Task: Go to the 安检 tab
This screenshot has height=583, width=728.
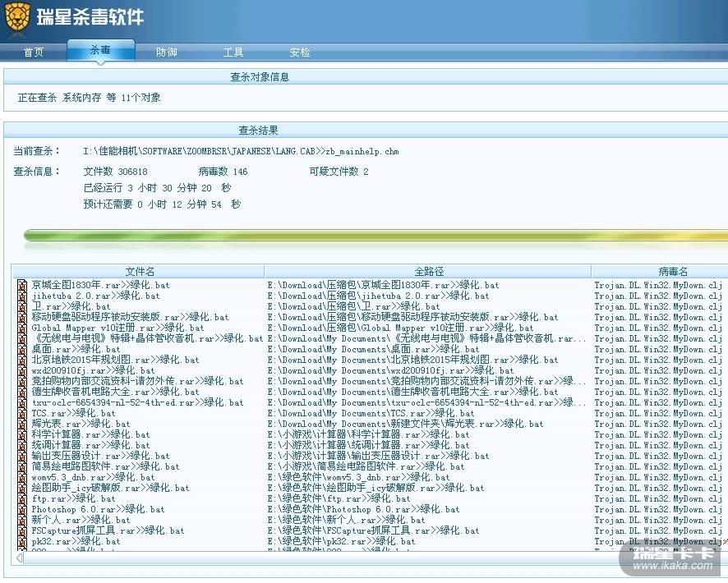Action: (299, 52)
